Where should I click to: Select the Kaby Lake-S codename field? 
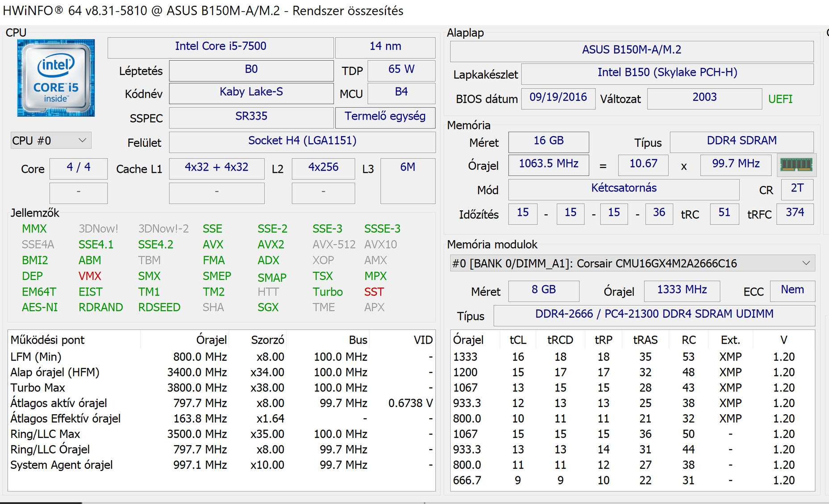(251, 92)
